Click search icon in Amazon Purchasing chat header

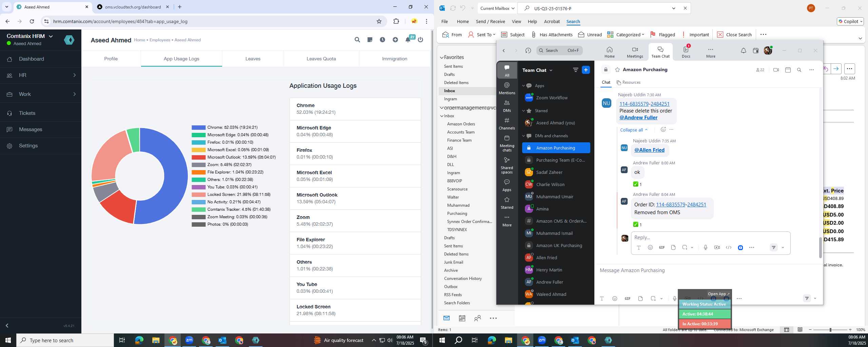click(799, 70)
